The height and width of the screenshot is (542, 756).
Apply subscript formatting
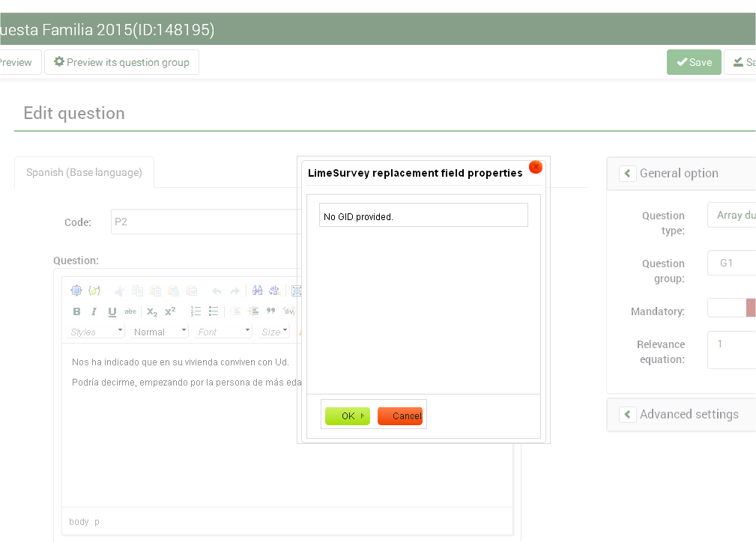click(152, 311)
